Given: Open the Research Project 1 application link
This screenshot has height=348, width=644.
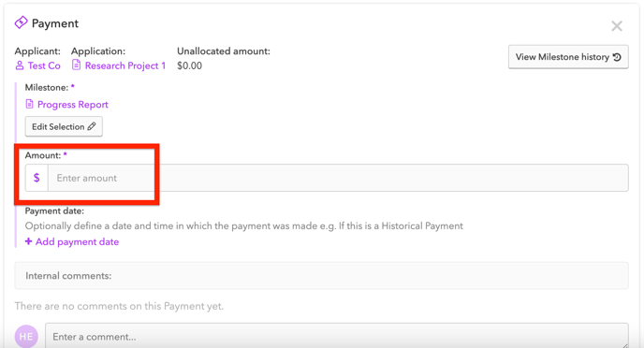Looking at the screenshot, I should click(x=125, y=65).
